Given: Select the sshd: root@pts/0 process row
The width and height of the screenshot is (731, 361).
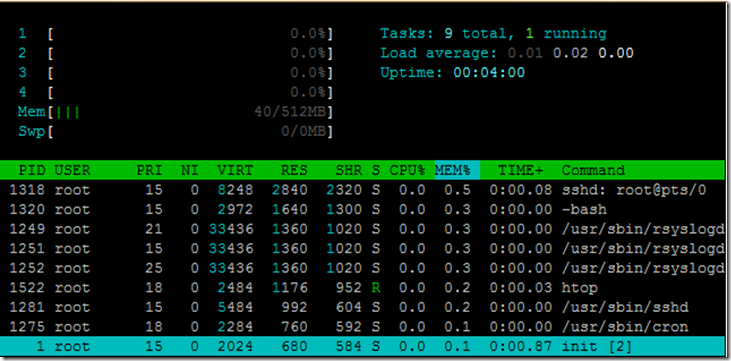Looking at the screenshot, I should tap(363, 190).
